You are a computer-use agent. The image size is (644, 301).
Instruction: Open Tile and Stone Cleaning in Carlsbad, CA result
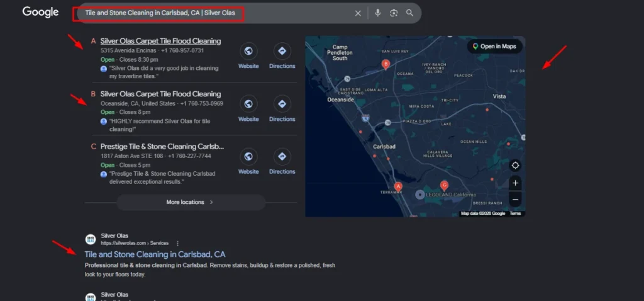(155, 254)
